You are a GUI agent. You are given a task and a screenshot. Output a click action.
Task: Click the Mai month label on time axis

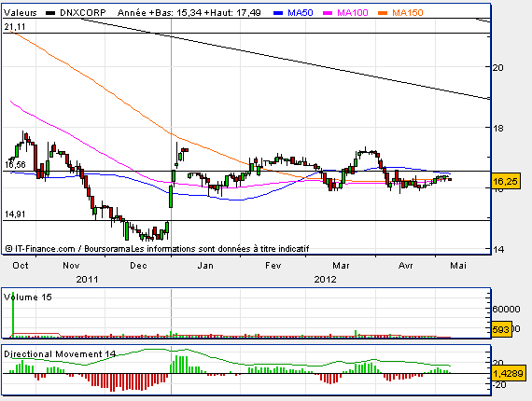click(458, 266)
